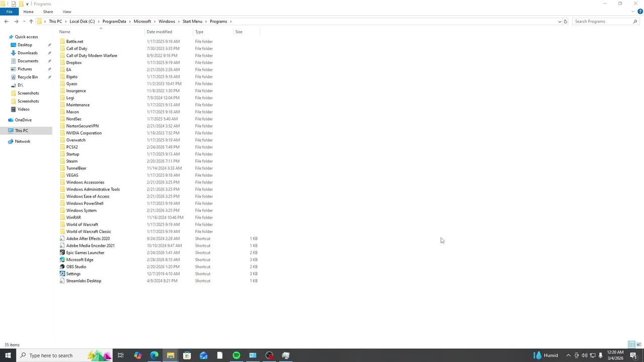The width and height of the screenshot is (644, 362).
Task: Navigate to Windows in the address bar
Action: coord(167,22)
